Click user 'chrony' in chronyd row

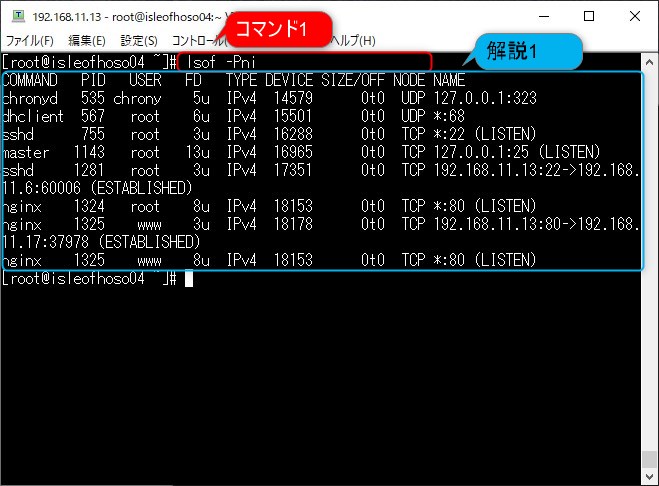[x=137, y=98]
